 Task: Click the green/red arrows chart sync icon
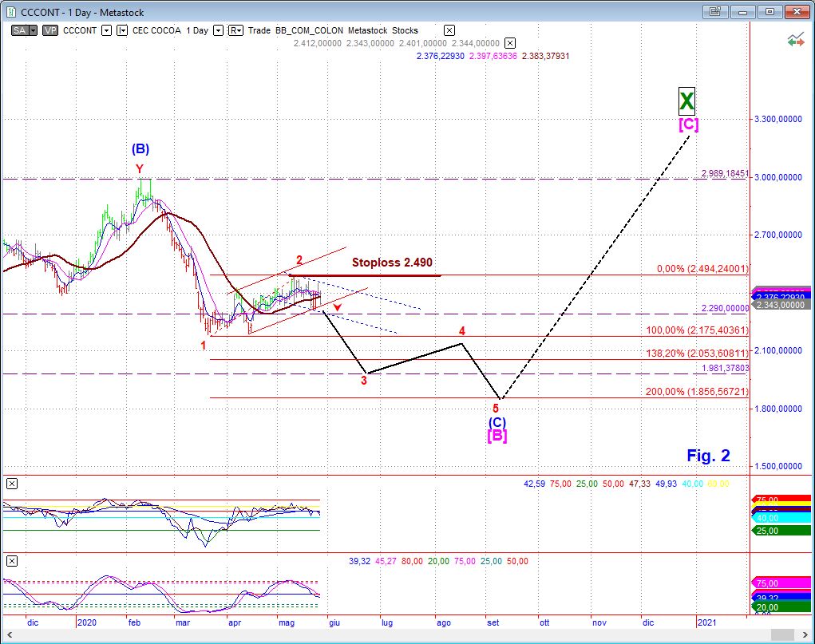[x=795, y=38]
